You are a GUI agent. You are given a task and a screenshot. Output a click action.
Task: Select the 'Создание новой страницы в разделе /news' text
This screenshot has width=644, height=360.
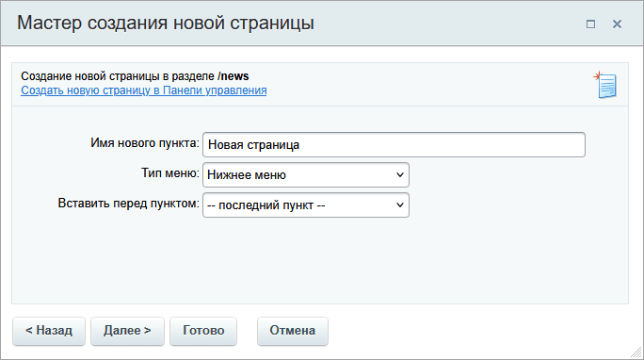click(x=135, y=76)
